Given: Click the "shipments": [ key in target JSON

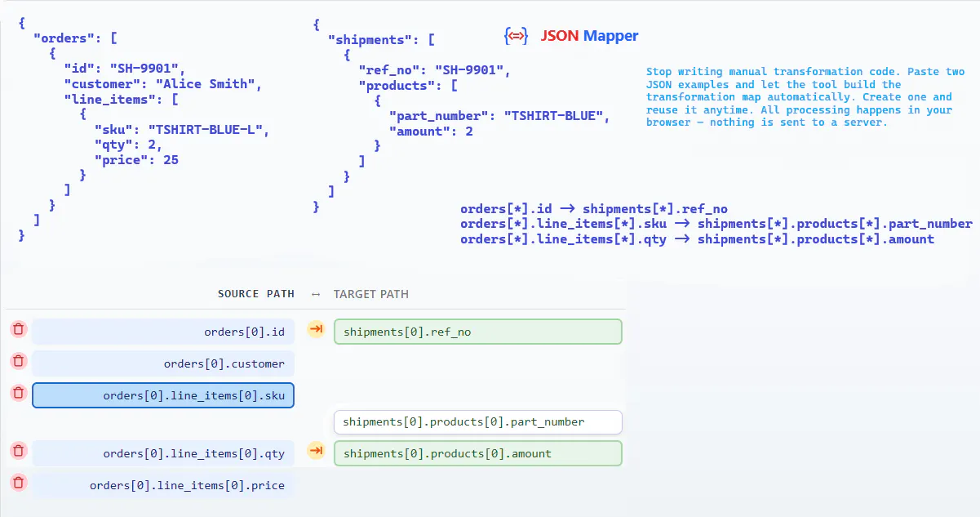Looking at the screenshot, I should [x=381, y=39].
